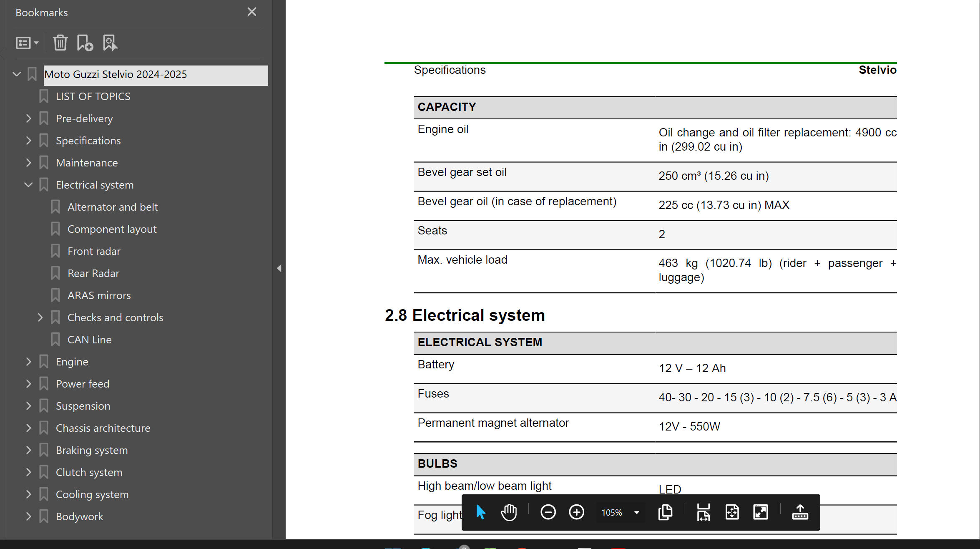
Task: Expand the Checks and controls bookmark
Action: pyautogui.click(x=40, y=317)
